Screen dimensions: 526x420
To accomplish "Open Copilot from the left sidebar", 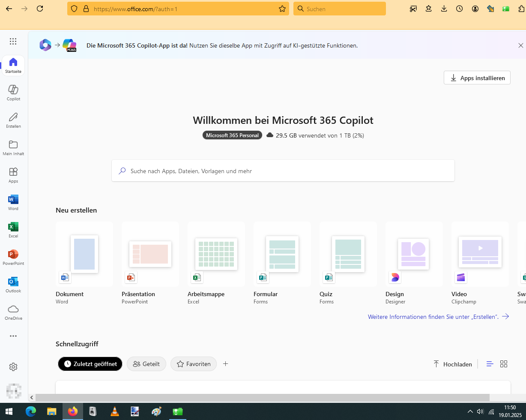I will point(13,93).
